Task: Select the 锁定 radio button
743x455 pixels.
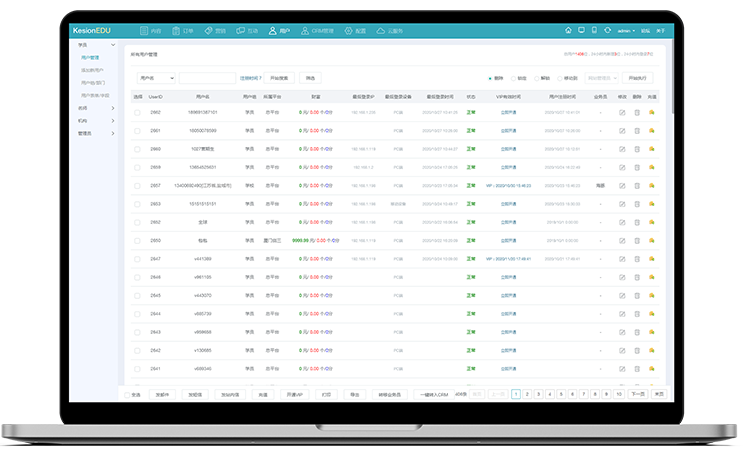Action: [x=514, y=77]
